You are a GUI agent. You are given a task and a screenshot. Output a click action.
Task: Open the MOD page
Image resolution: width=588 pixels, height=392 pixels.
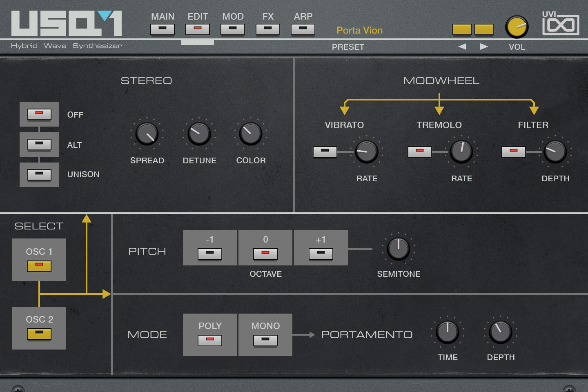point(233,29)
